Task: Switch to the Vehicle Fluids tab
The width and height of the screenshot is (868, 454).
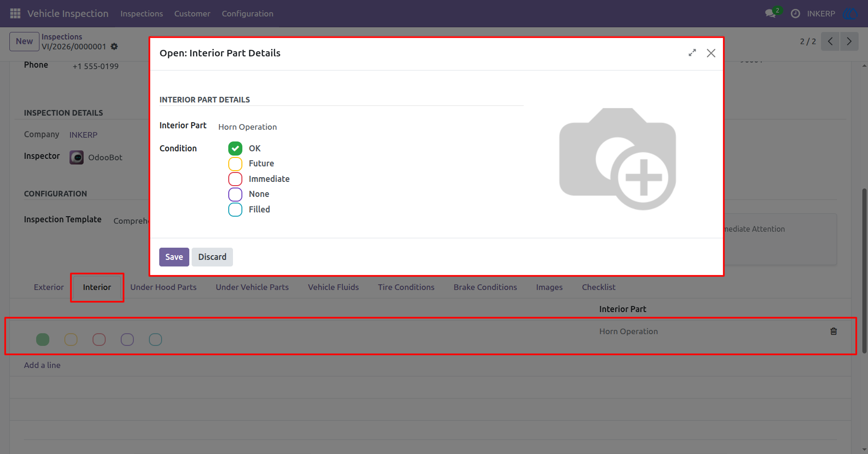Action: coord(333,287)
